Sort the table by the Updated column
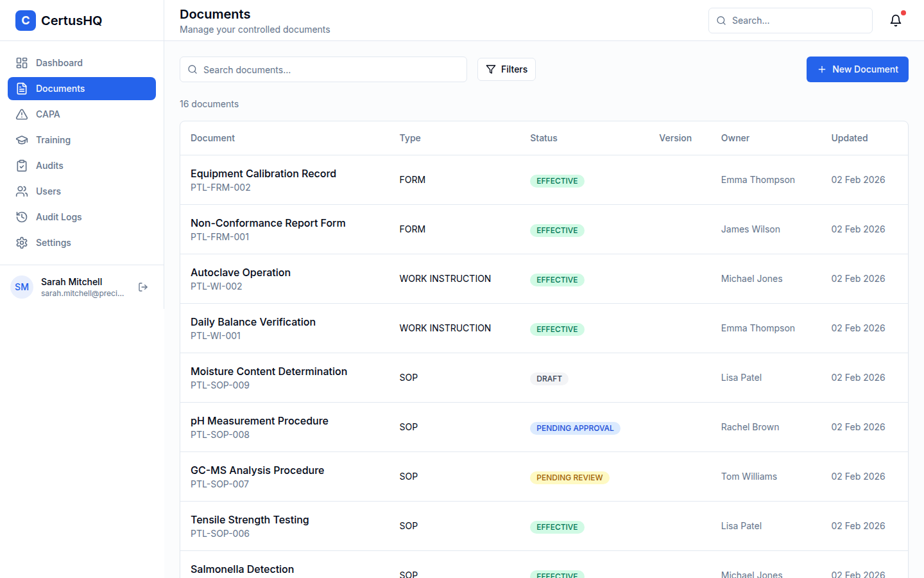The width and height of the screenshot is (924, 578). click(x=849, y=137)
